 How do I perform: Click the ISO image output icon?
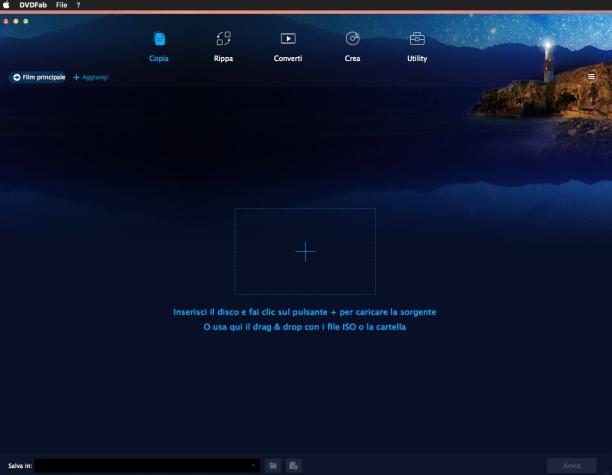pyautogui.click(x=294, y=466)
